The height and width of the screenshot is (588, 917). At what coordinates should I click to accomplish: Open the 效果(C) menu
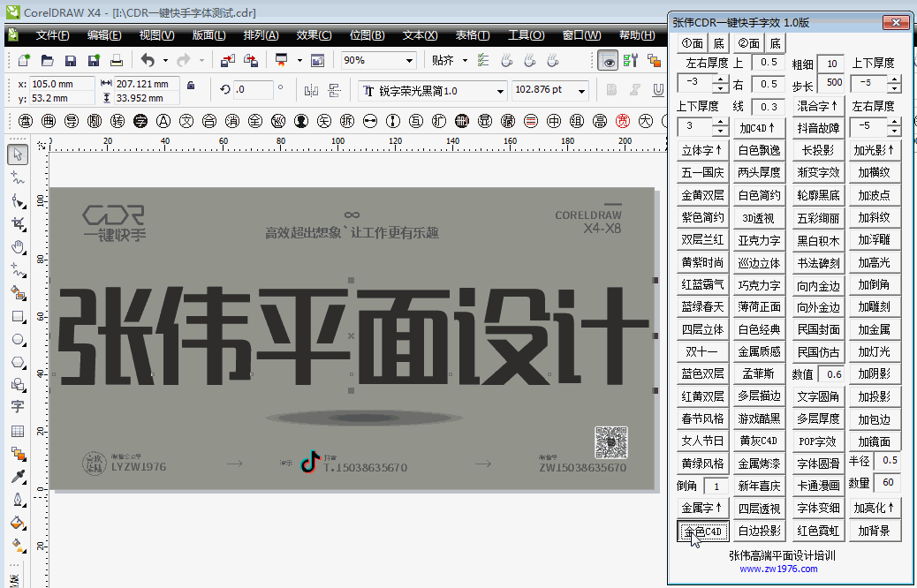pos(314,35)
